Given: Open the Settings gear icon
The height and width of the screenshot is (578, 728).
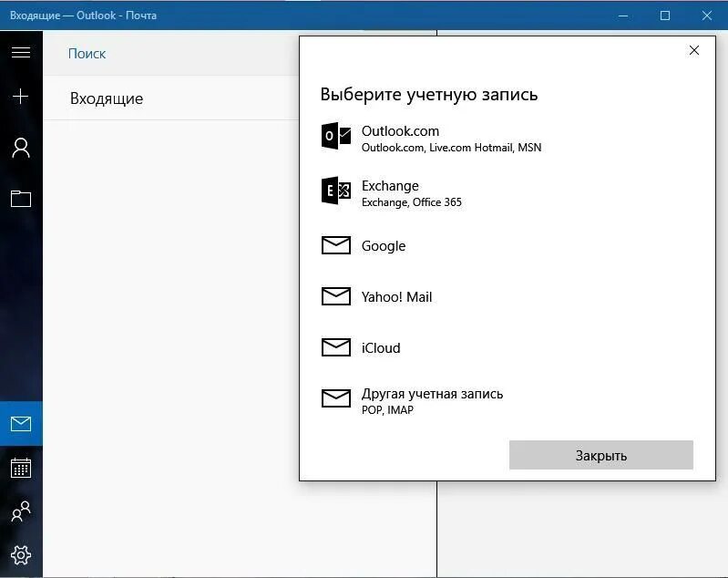Looking at the screenshot, I should (x=21, y=555).
